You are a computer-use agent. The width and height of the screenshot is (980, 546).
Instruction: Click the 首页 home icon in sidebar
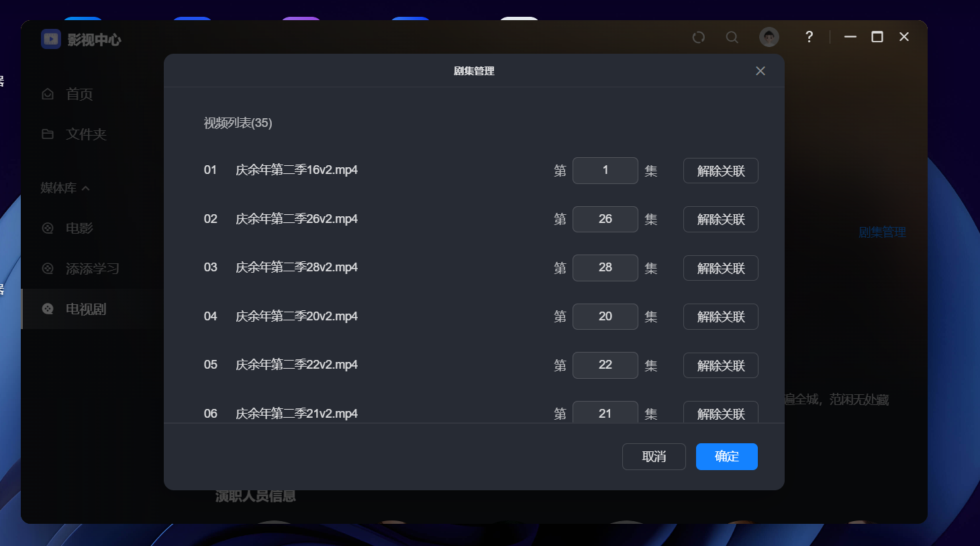[48, 94]
